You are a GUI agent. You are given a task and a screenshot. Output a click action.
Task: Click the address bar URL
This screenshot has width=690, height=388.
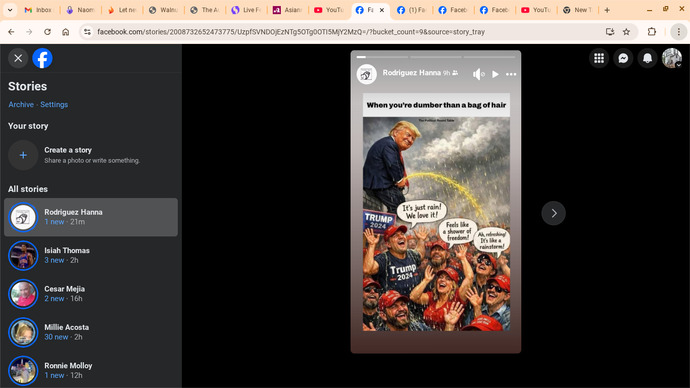291,32
